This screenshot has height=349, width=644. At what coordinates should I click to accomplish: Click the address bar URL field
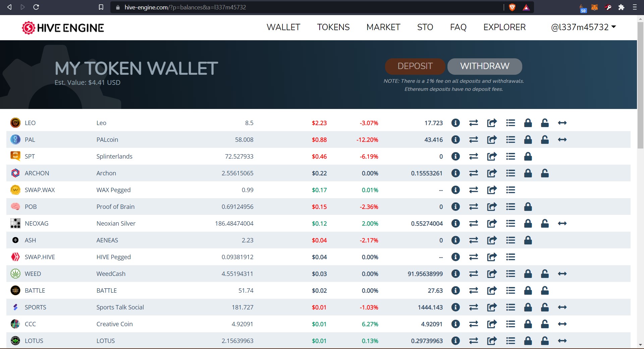click(307, 7)
